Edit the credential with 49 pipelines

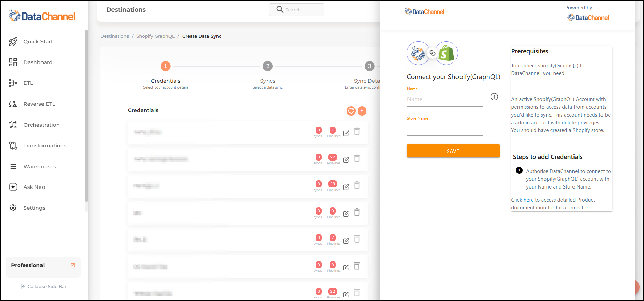[x=346, y=187]
